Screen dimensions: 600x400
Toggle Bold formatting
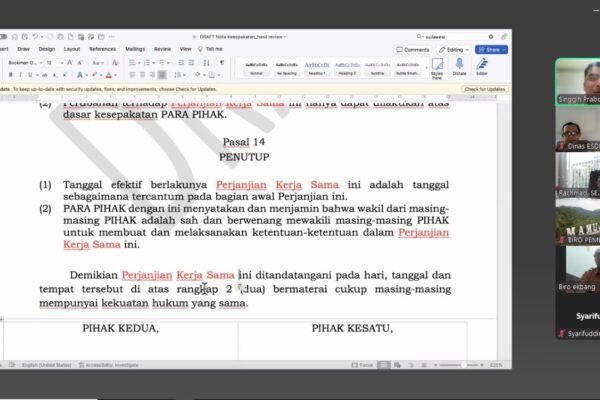(11, 75)
